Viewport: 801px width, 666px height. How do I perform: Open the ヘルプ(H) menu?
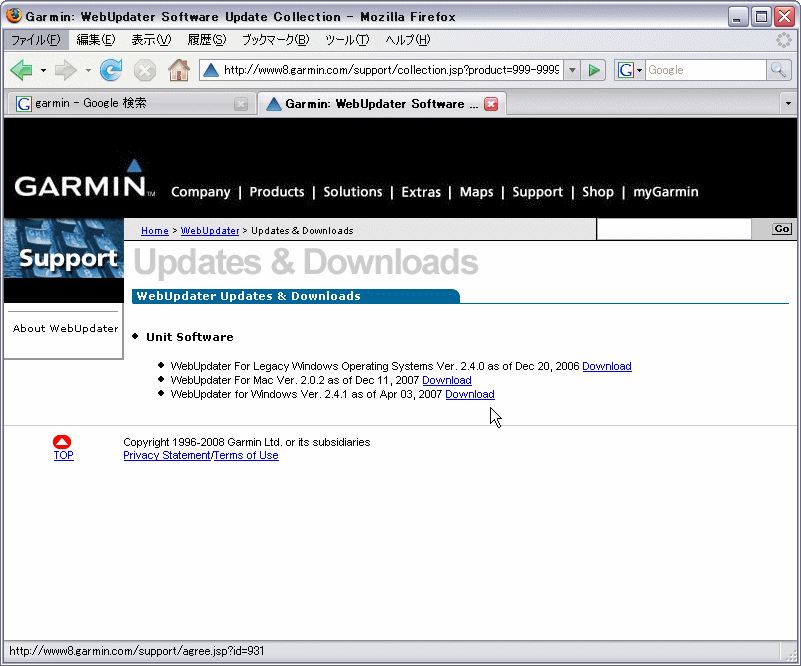coord(408,40)
